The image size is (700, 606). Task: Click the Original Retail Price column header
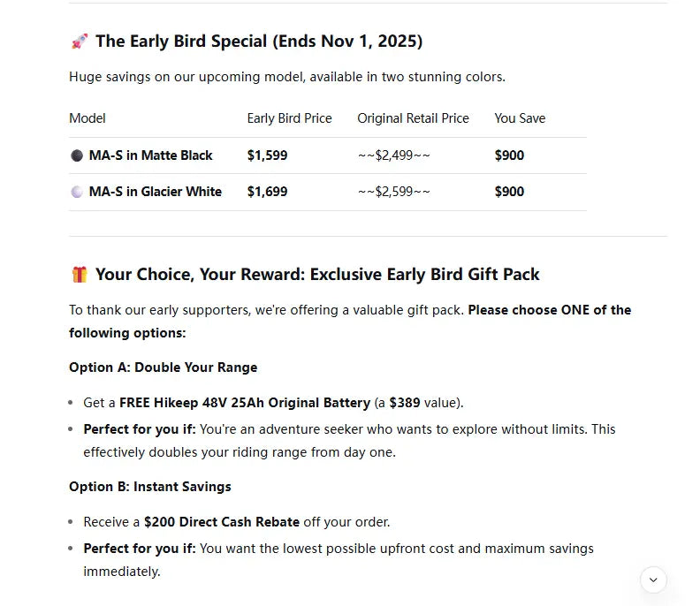click(x=413, y=118)
